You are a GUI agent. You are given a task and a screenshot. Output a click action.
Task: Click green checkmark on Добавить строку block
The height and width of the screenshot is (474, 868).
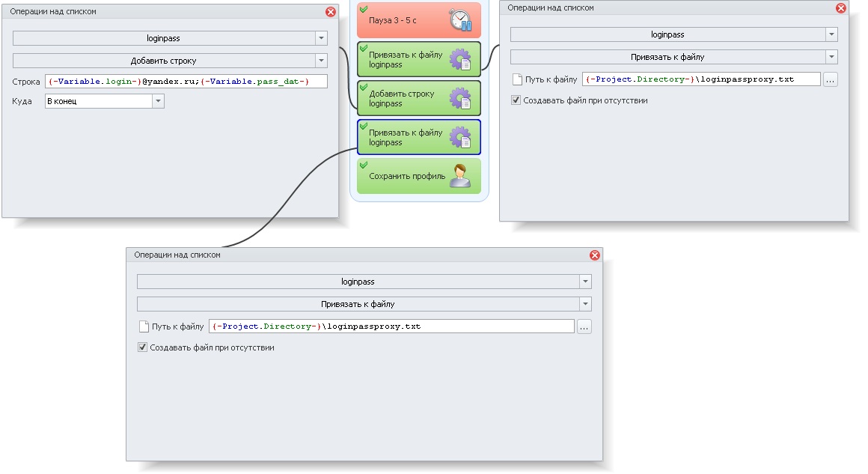pos(364,86)
